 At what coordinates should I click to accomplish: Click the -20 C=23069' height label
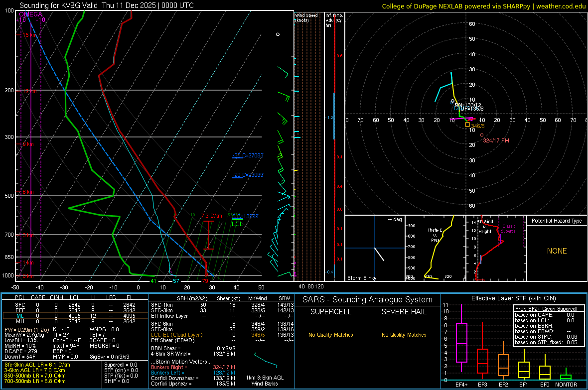[x=248, y=175]
